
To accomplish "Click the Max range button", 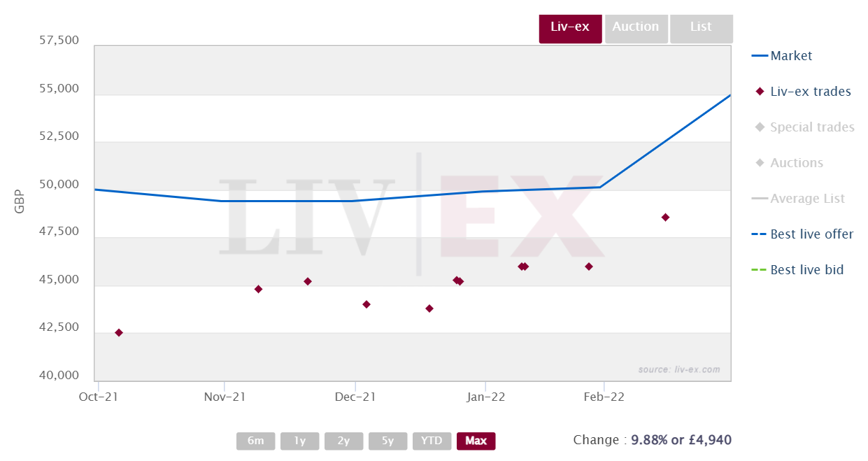I will 476,441.
